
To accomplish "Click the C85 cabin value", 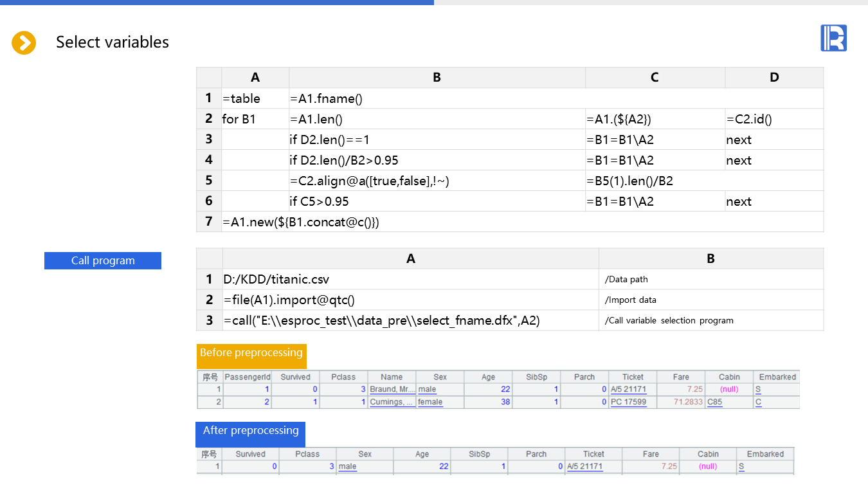I will click(714, 402).
